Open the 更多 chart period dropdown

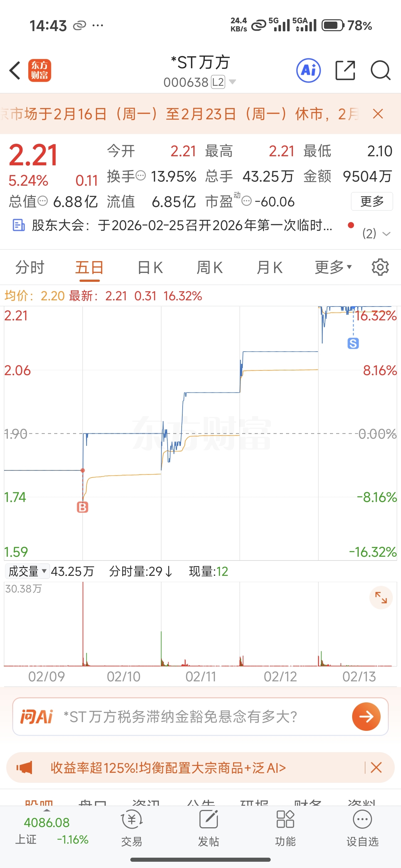[333, 267]
